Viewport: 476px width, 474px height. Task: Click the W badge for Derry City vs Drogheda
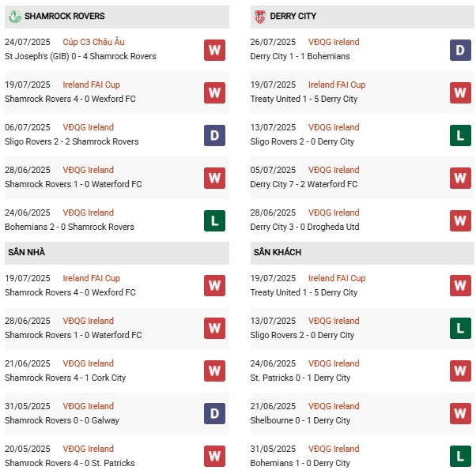pos(460,220)
